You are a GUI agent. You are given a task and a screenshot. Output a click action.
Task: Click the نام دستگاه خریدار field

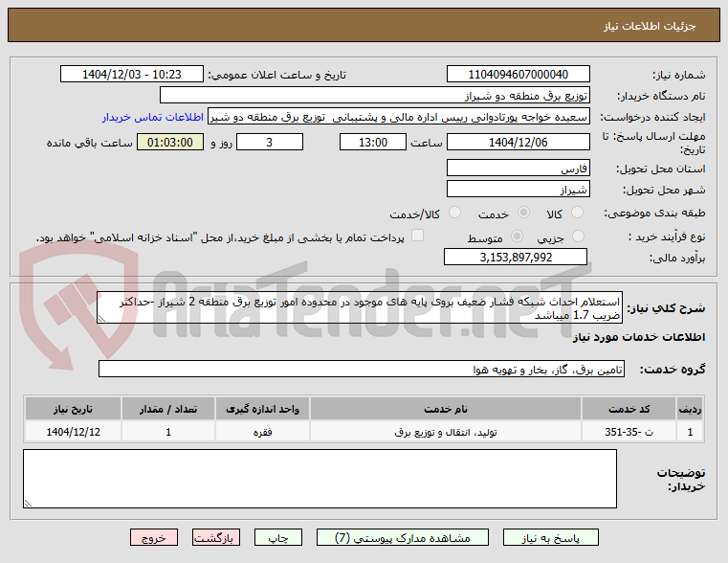click(375, 95)
